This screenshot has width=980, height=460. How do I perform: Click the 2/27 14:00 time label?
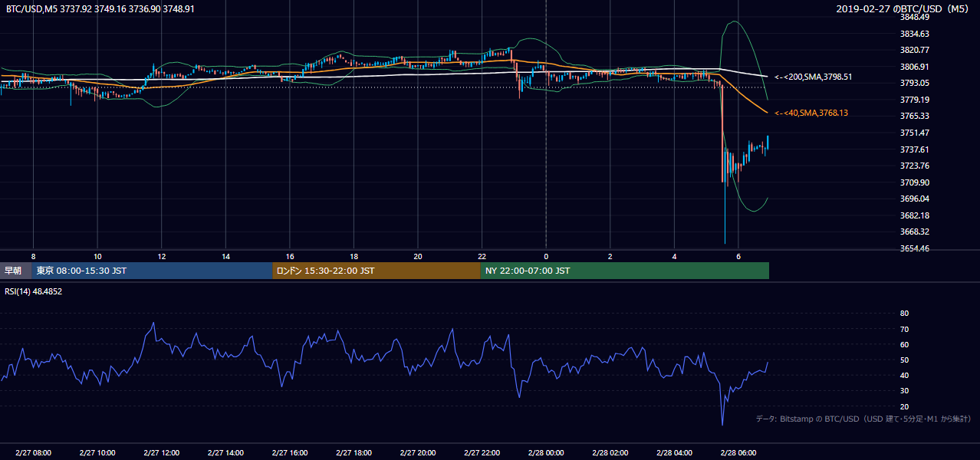coord(225,453)
